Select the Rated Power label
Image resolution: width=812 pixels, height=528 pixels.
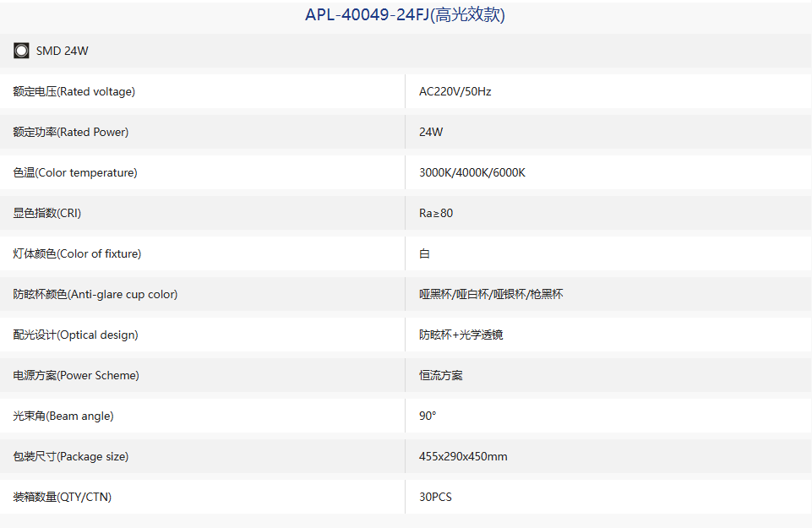[71, 132]
